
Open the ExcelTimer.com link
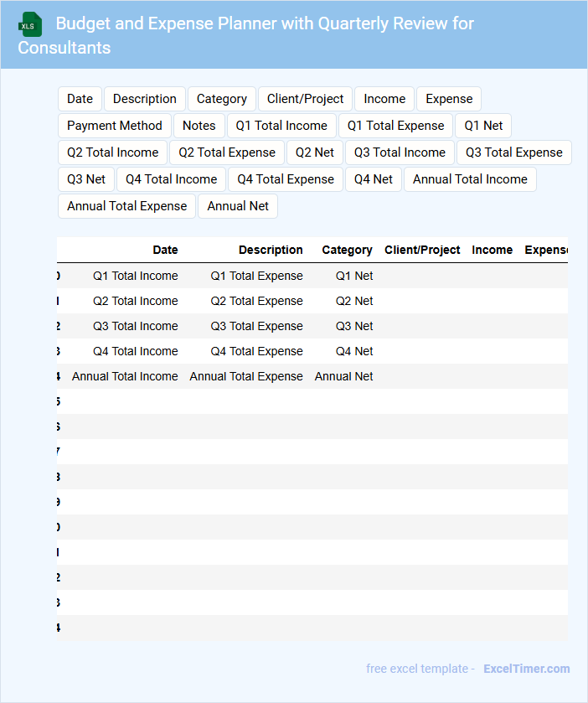[x=526, y=669]
